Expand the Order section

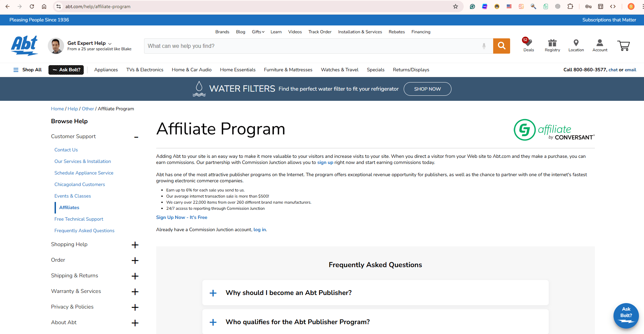pyautogui.click(x=135, y=260)
